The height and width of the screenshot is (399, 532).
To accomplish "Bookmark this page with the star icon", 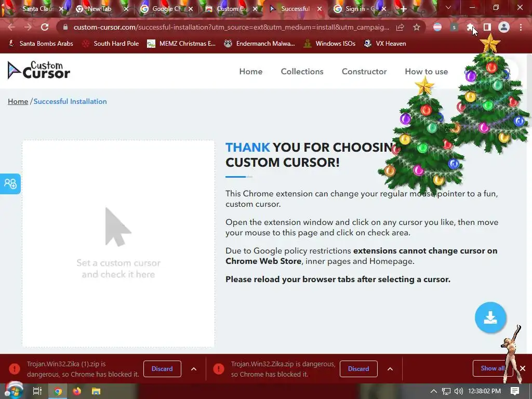I will 417,27.
